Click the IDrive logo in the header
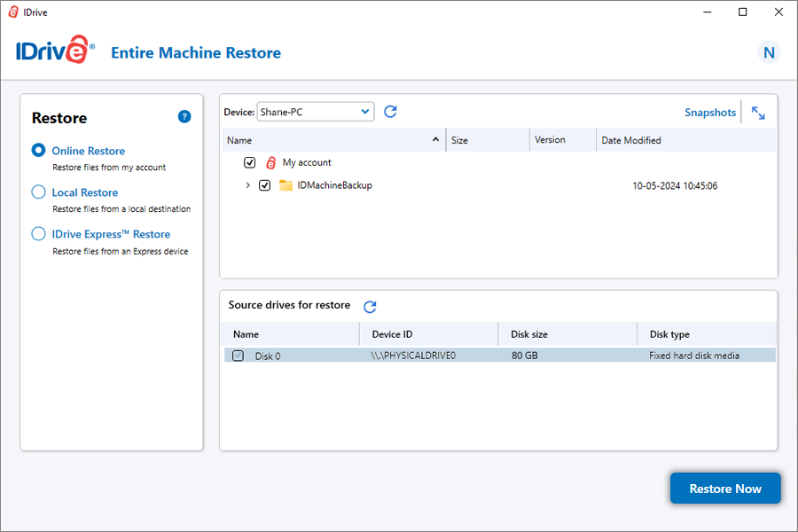 tap(56, 50)
